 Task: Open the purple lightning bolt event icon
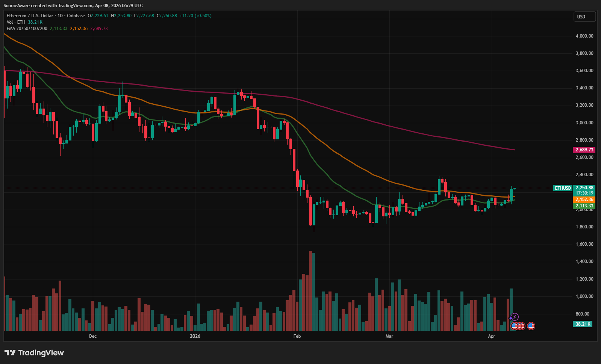[515, 317]
